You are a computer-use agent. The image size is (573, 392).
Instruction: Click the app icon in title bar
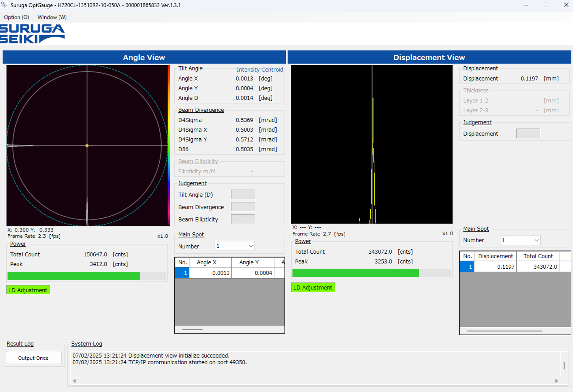[4, 5]
